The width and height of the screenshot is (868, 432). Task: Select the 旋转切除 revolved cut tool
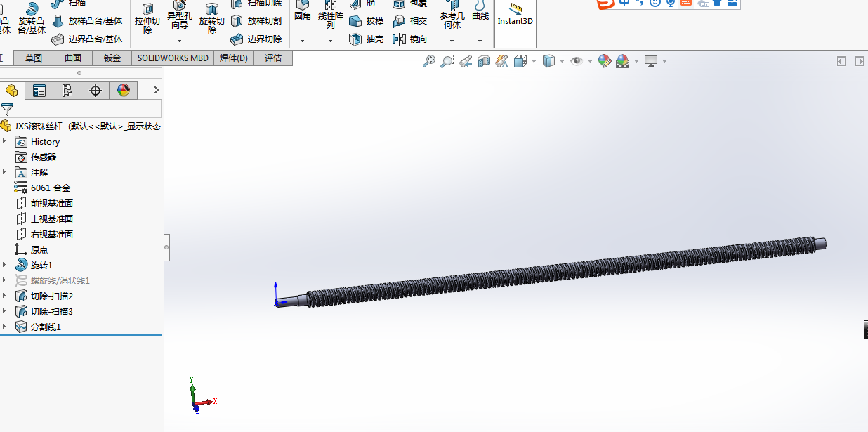coord(212,19)
